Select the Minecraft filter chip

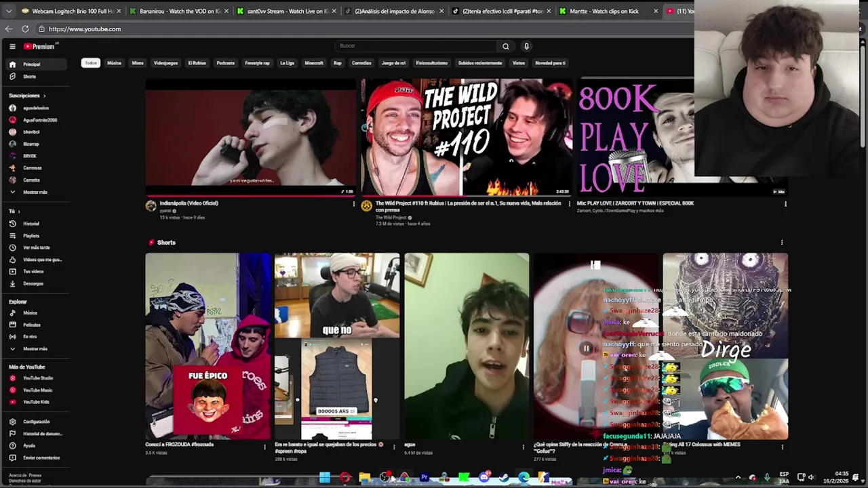coord(314,63)
